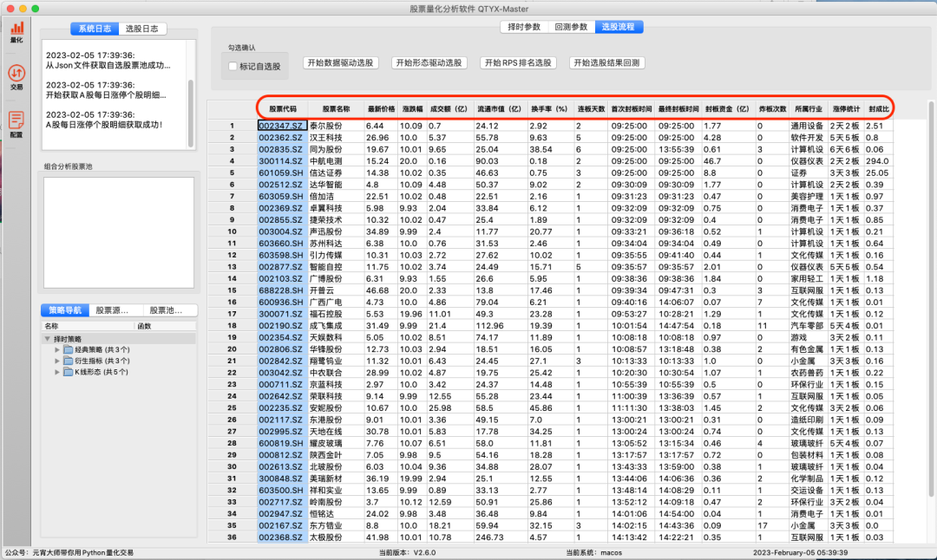937x560 pixels.
Task: Select stock name 汉王科技 cell
Action: click(x=336, y=138)
